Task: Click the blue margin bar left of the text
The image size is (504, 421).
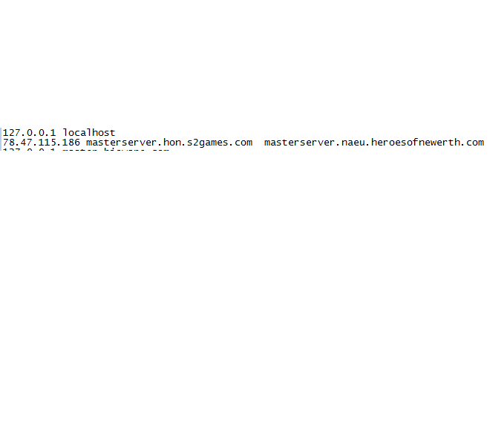Action: (x=1, y=139)
